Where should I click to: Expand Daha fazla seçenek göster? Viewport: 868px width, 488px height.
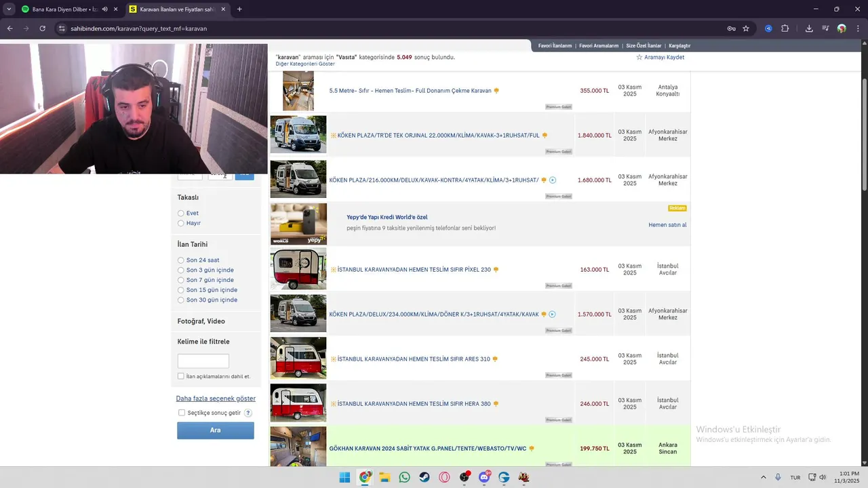pos(216,399)
